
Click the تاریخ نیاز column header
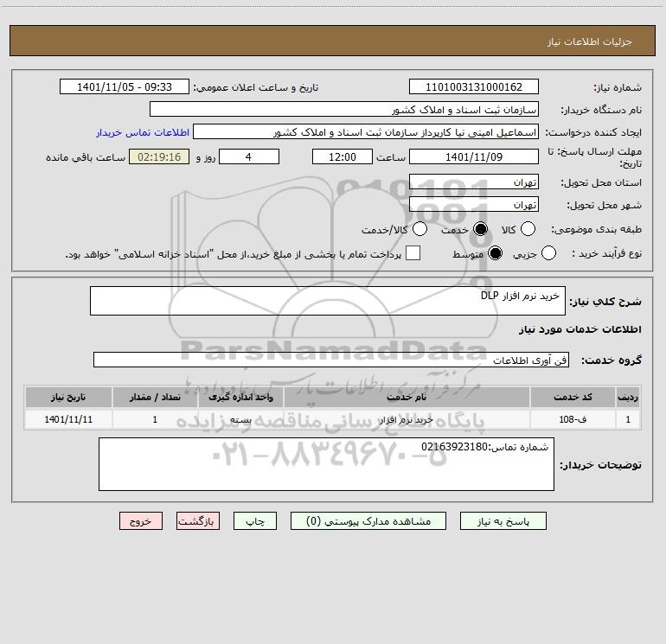point(68,397)
